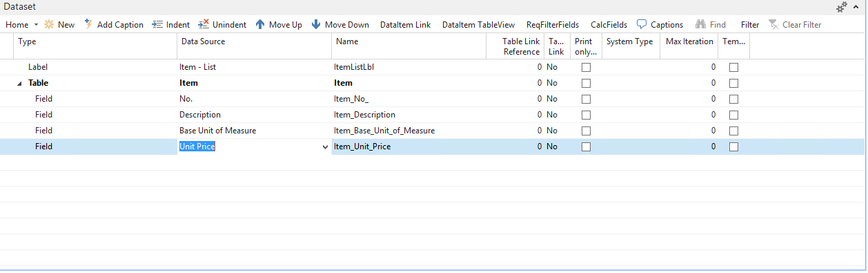The image size is (868, 273).
Task: Click the Move Up arrow icon
Action: (x=260, y=24)
